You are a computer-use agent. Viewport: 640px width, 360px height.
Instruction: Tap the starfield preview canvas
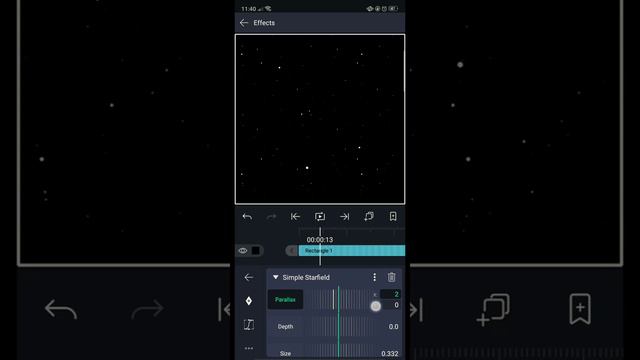point(320,119)
